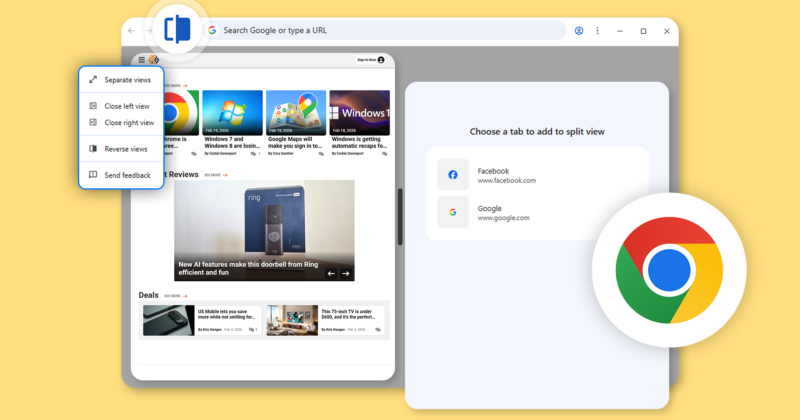Select Separate views menu entry
The height and width of the screenshot is (420, 800).
click(x=121, y=80)
